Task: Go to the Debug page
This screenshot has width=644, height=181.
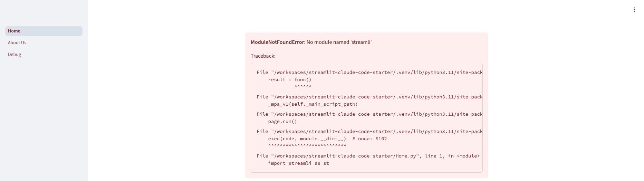Action: pos(15,55)
